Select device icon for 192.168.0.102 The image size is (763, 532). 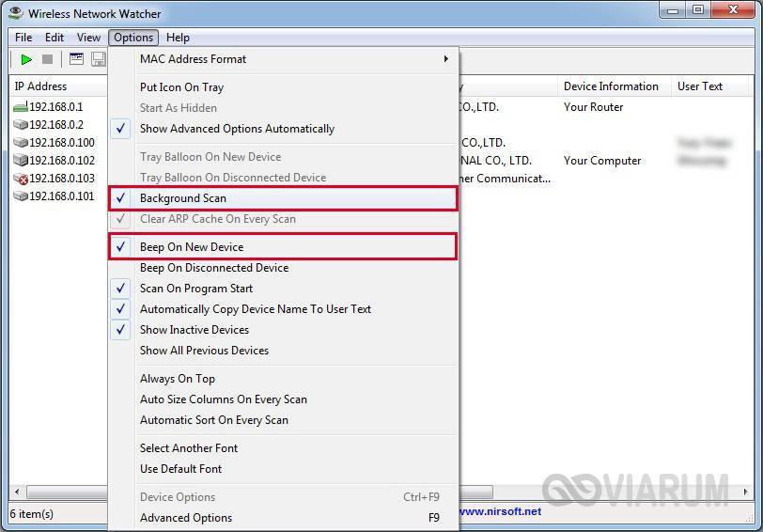tap(21, 160)
